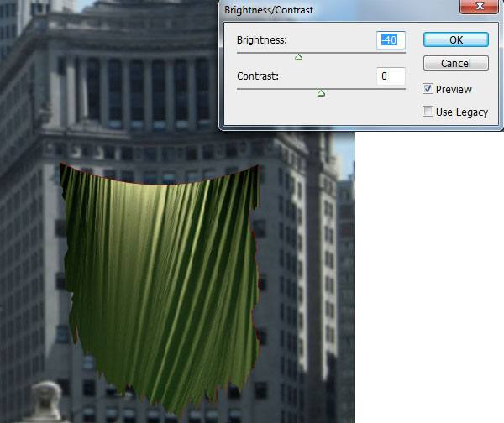The image size is (504, 423).
Task: Click OK in the Brightness/Contrast dialog
Action: pyautogui.click(x=455, y=39)
